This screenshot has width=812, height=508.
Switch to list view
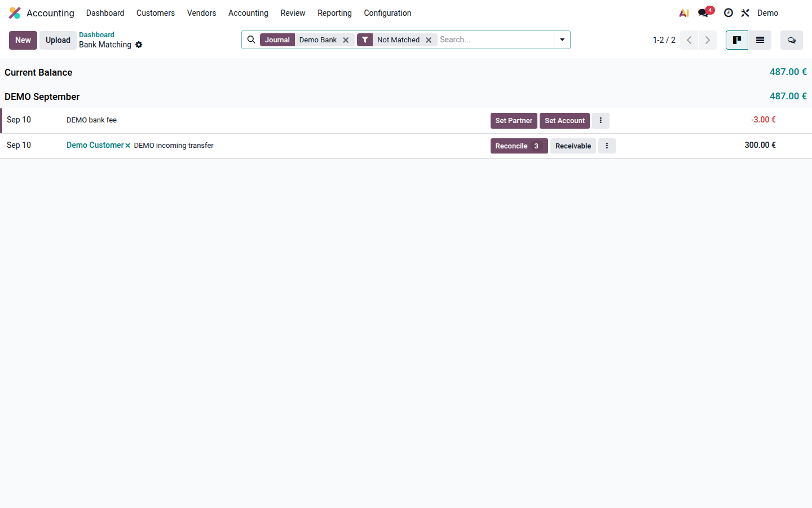[x=760, y=40]
